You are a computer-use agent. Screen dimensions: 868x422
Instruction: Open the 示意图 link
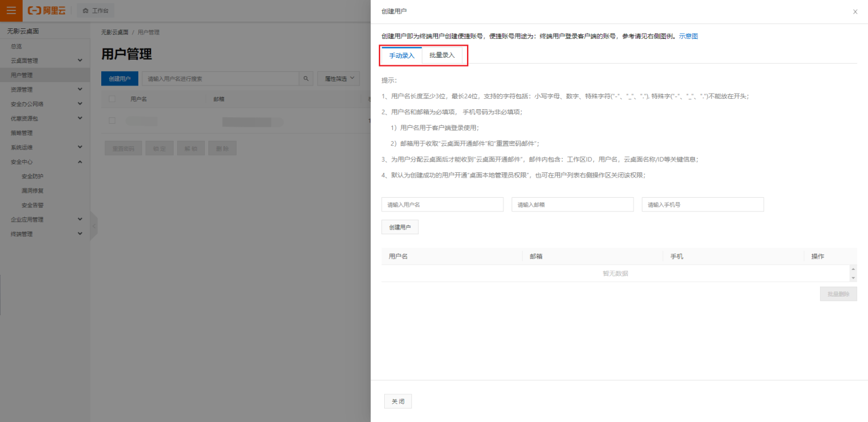pyautogui.click(x=688, y=36)
